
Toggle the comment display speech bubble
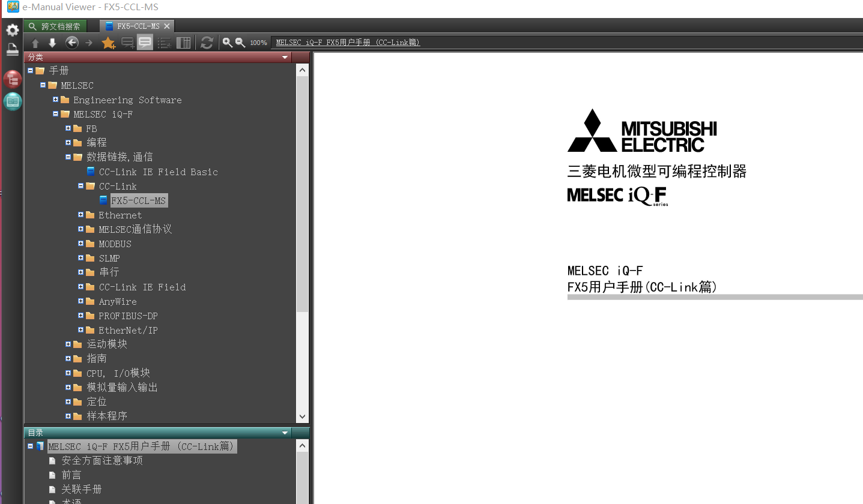click(x=145, y=43)
